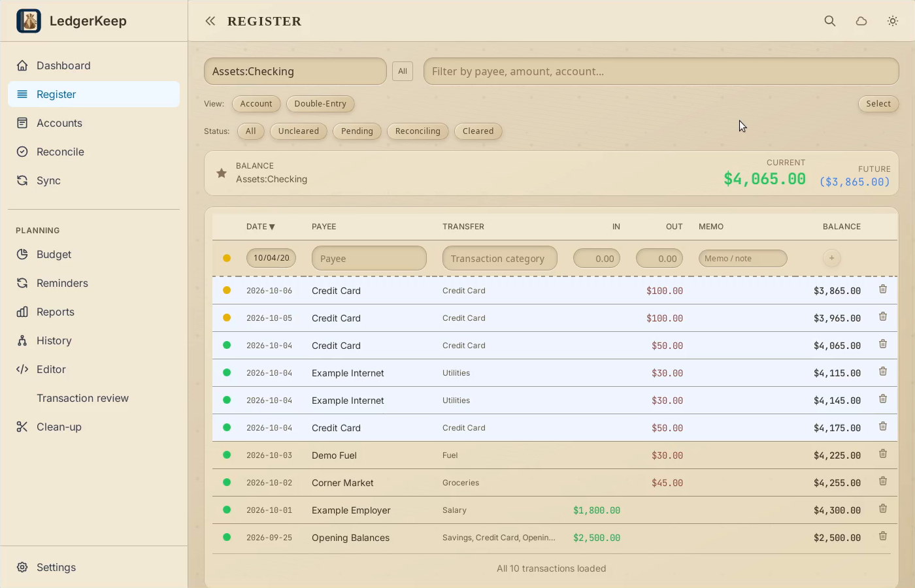Open the date picker for new transaction

[x=271, y=258]
